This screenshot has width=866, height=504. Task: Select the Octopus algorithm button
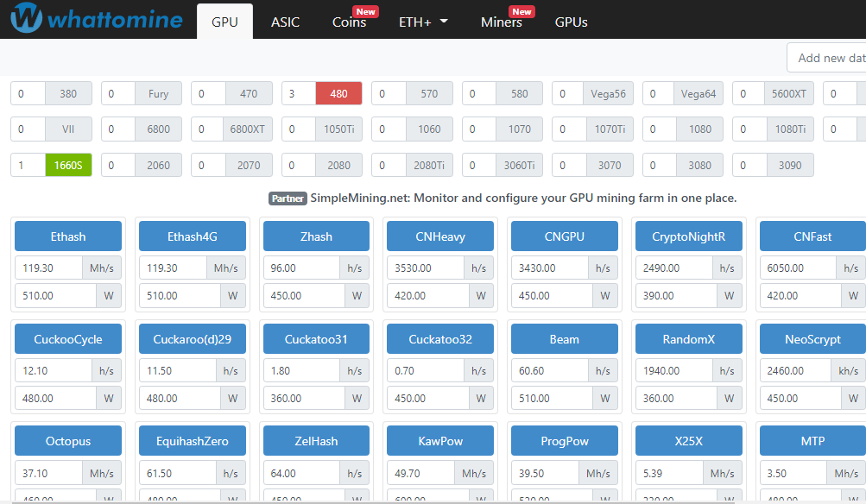click(68, 441)
